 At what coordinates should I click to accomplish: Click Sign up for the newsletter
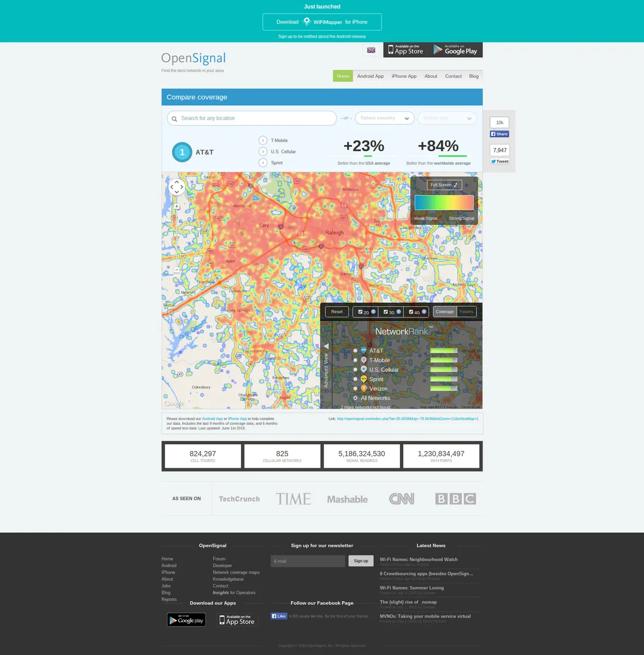coord(361,561)
